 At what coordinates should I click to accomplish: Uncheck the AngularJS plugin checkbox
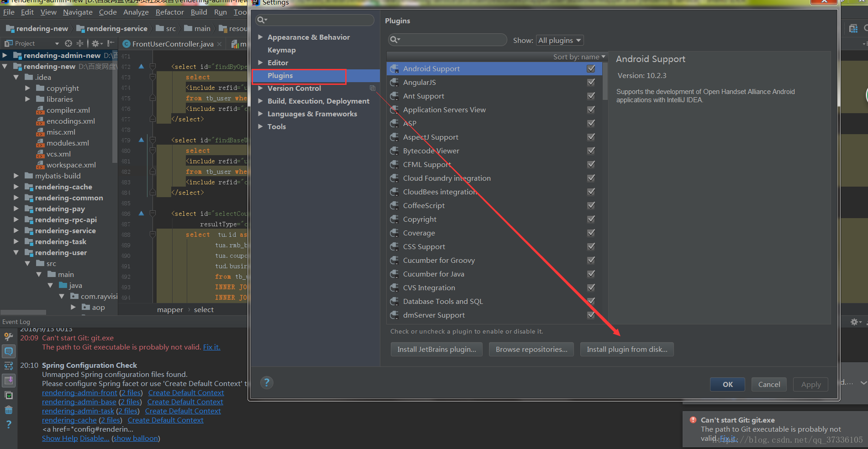coord(591,83)
